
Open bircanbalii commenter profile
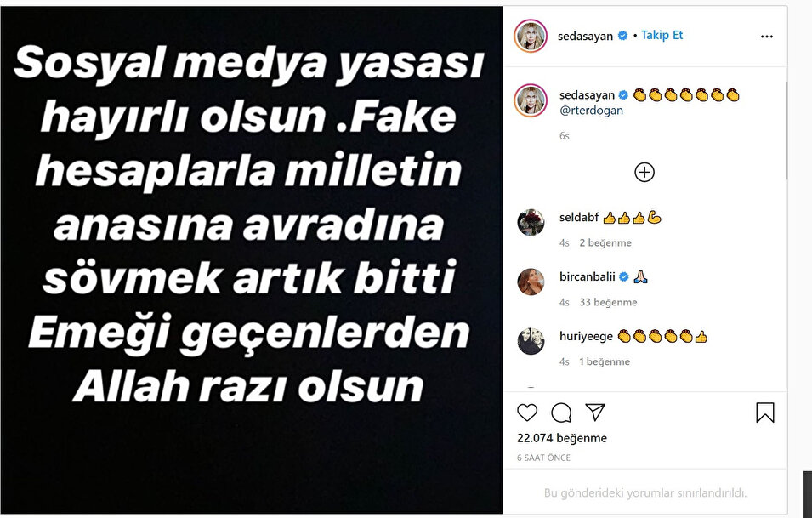tap(588, 277)
